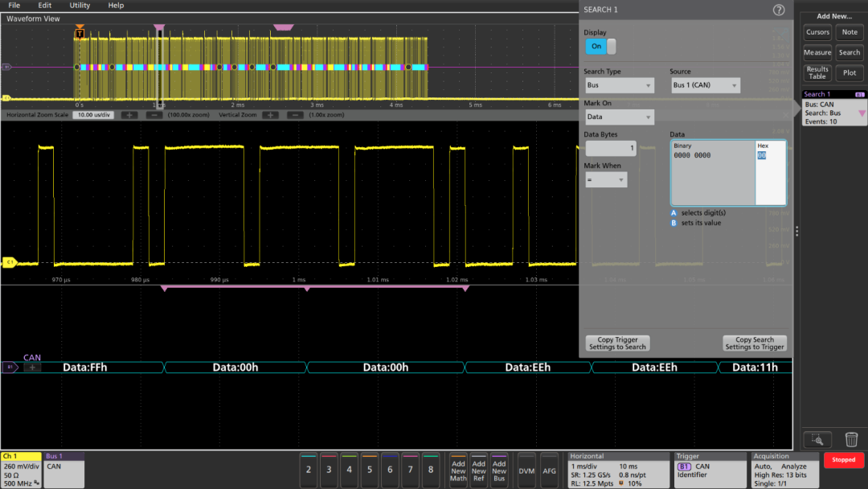Screen dimensions: 868x489
Task: Click Copy Trigger Settings to Search
Action: pos(617,343)
